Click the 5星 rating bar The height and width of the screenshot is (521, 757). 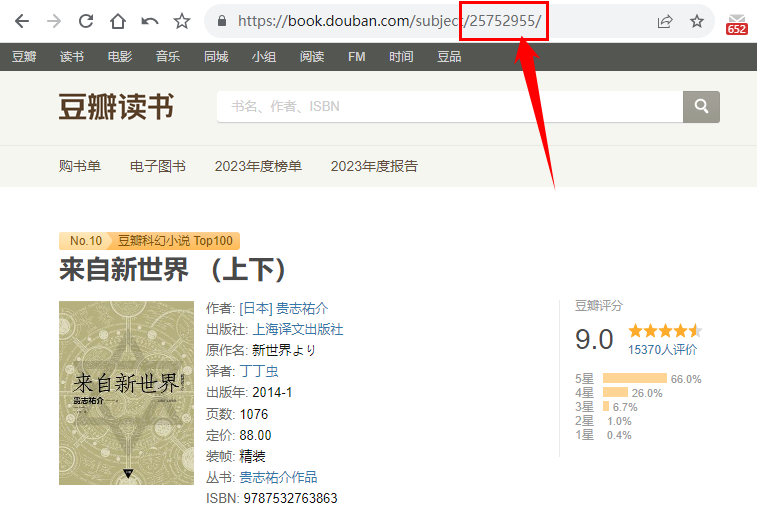click(635, 378)
